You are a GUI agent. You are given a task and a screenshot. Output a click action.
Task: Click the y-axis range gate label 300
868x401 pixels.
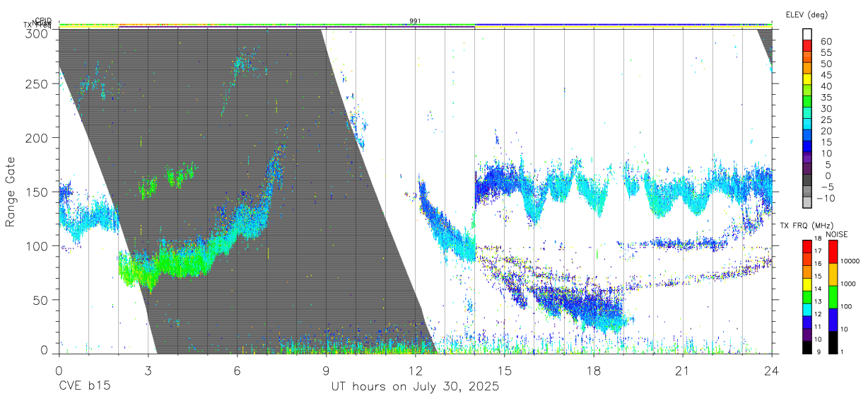[37, 33]
